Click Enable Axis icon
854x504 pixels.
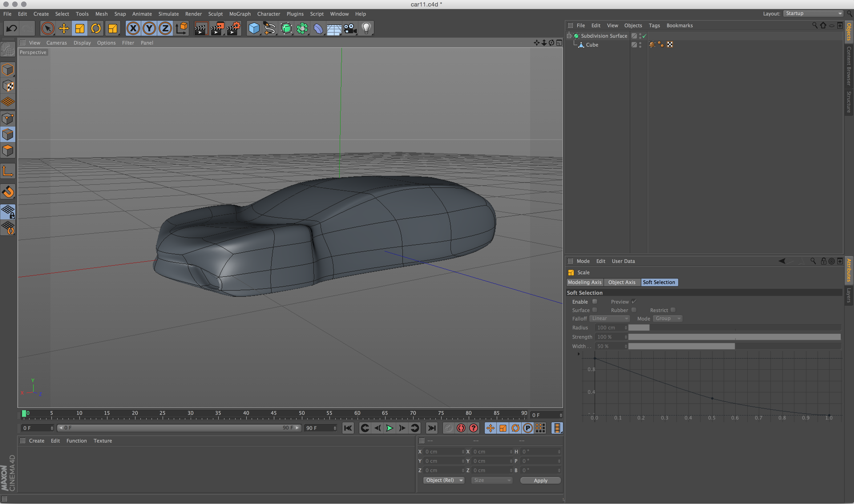point(8,171)
